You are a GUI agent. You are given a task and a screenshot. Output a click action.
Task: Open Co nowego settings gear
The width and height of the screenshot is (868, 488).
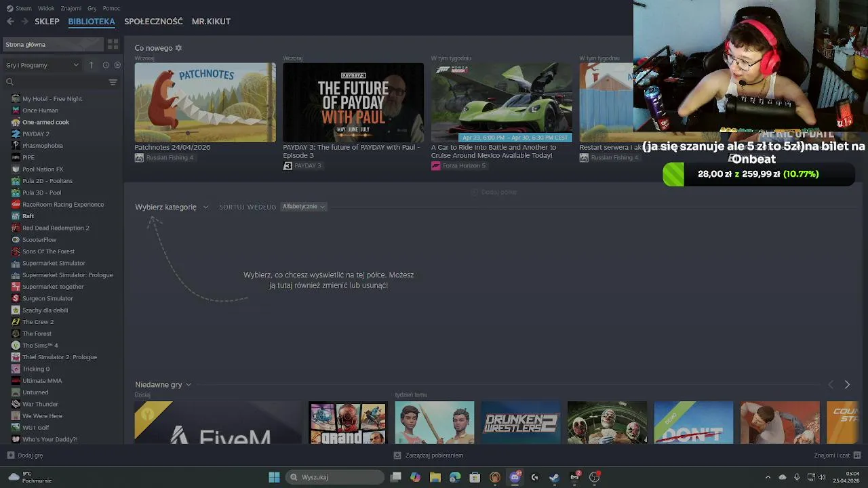[x=178, y=48]
